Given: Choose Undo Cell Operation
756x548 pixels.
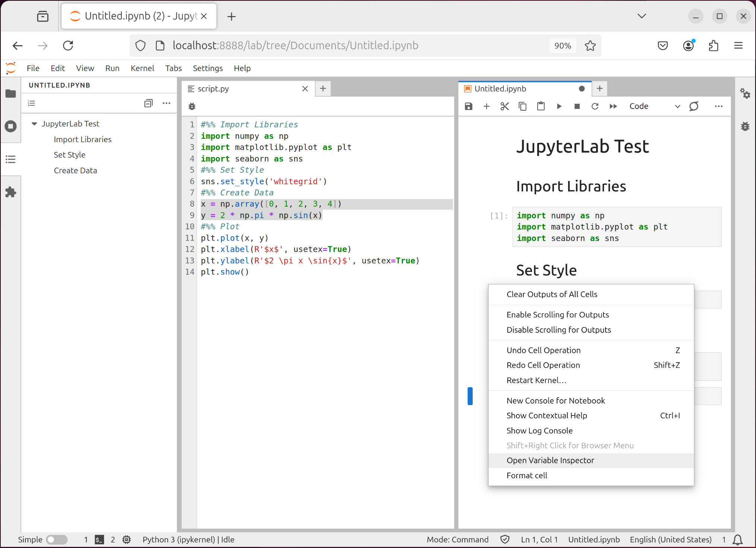Looking at the screenshot, I should point(591,350).
